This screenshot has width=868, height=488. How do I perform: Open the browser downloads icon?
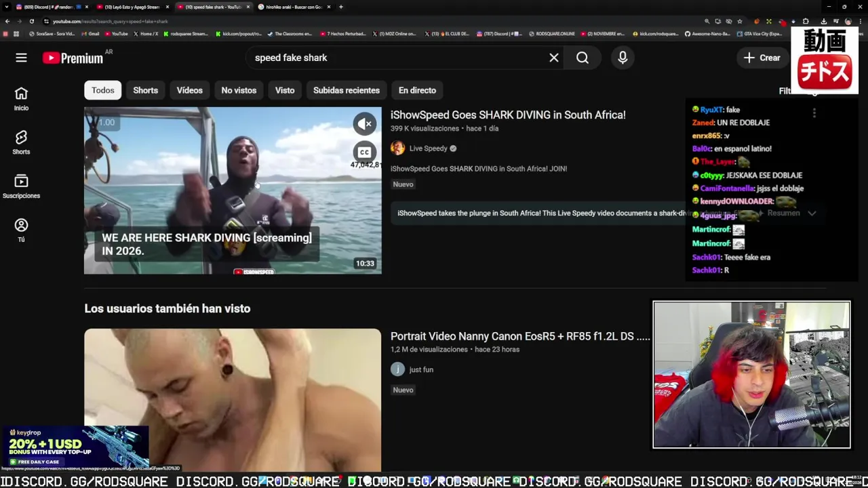(824, 21)
